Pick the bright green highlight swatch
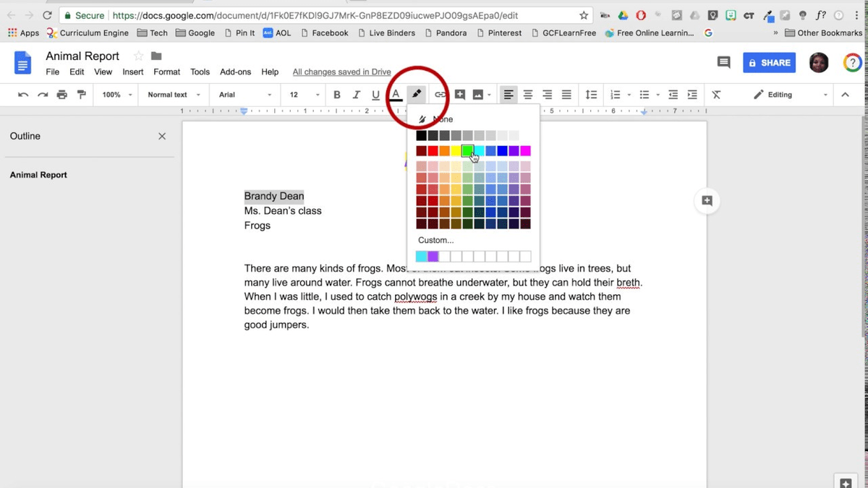The height and width of the screenshot is (488, 868). [x=467, y=150]
